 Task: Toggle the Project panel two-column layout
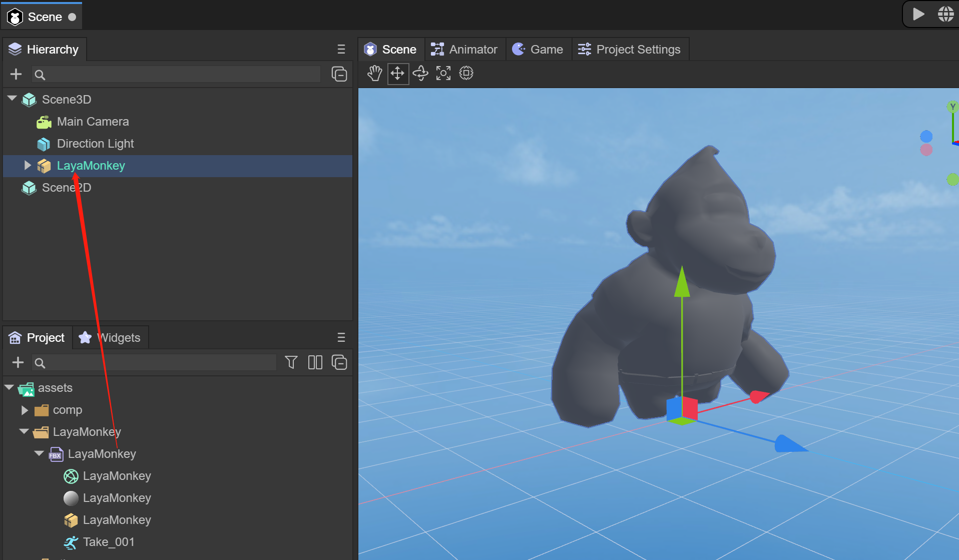315,362
